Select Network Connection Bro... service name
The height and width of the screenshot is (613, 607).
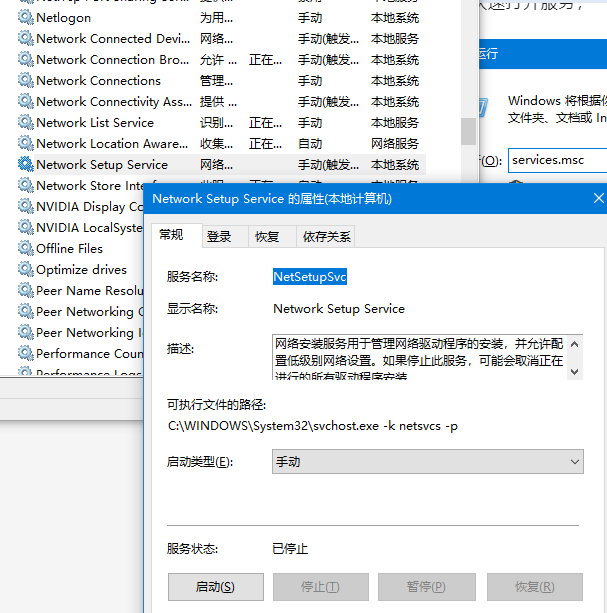click(113, 59)
